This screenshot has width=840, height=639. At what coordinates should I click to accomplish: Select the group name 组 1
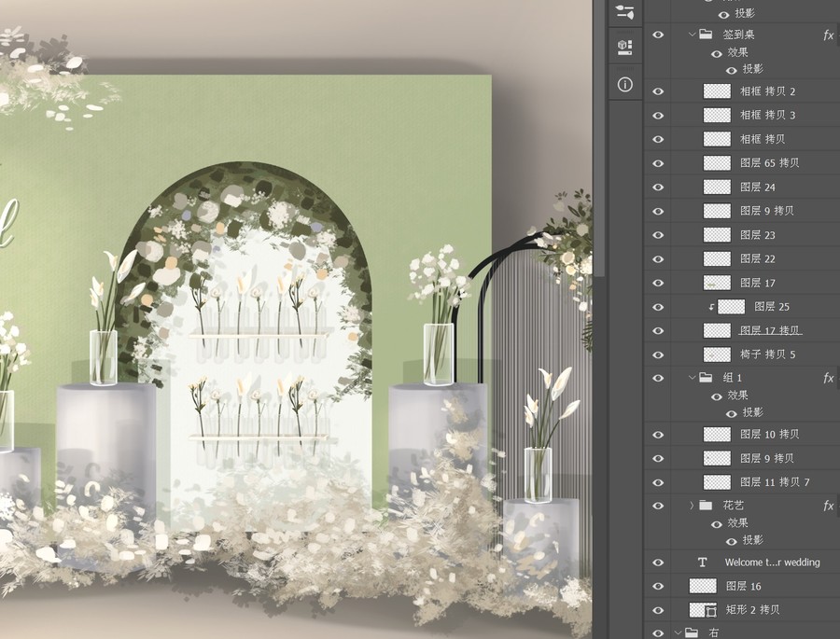(733, 378)
